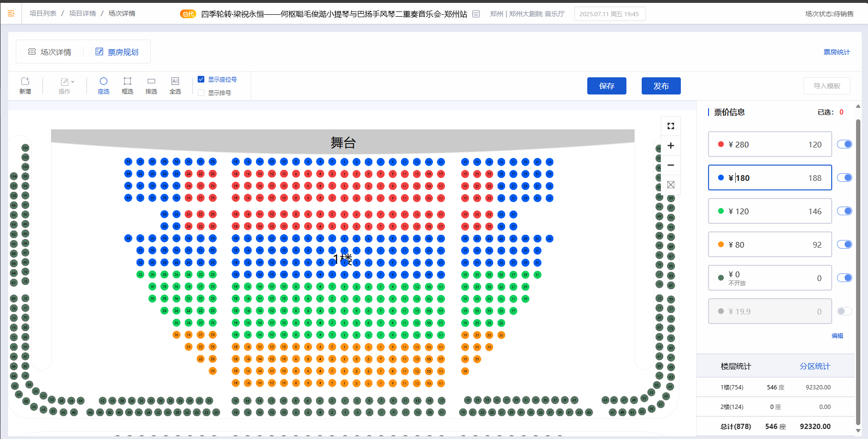868x439 pixels.
Task: Open the 操作 dropdown menu
Action: [x=66, y=85]
